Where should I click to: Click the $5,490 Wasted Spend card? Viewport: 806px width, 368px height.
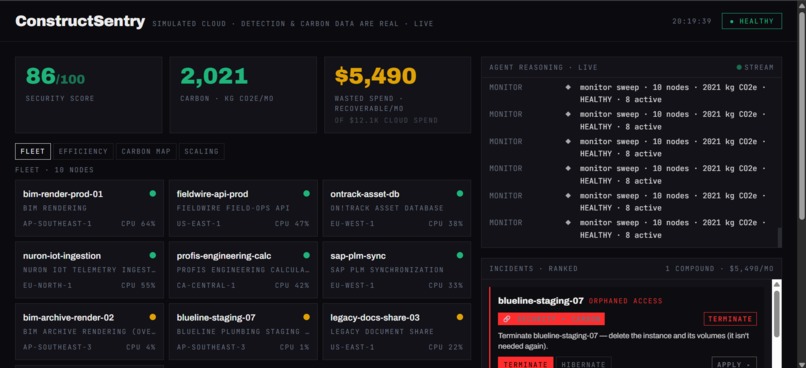(397, 95)
